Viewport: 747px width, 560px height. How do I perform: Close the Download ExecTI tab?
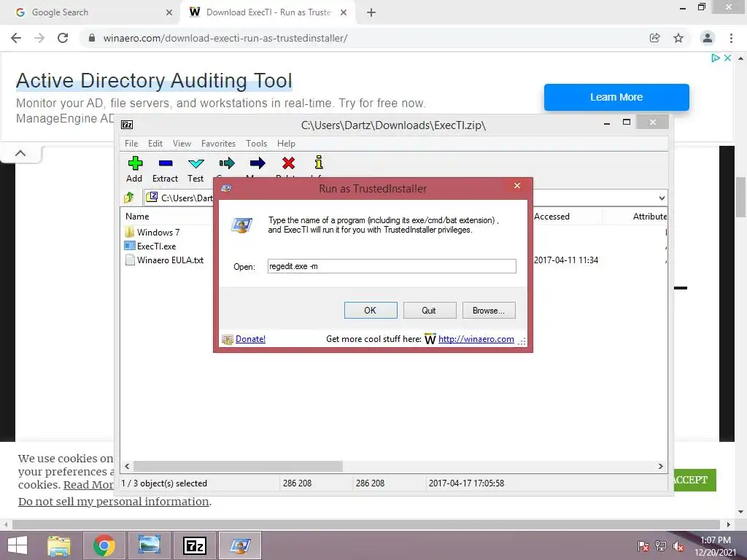344,12
